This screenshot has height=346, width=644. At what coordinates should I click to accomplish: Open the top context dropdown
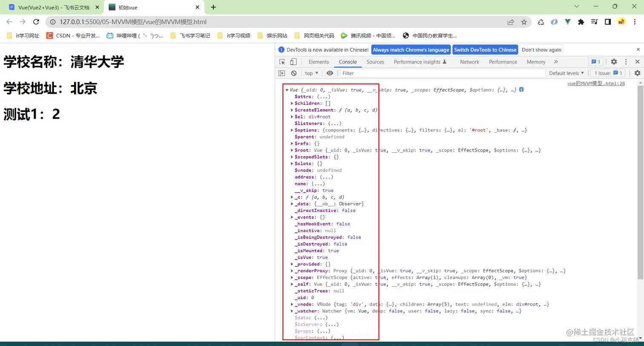(312, 73)
